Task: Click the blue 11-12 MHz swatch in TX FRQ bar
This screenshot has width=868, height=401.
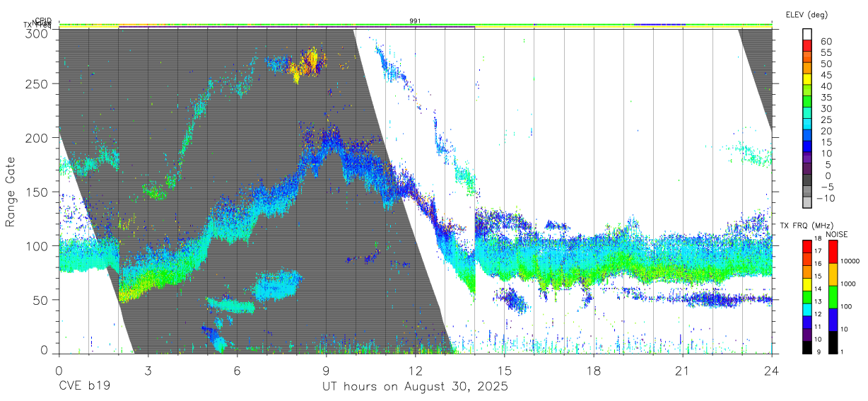Action: [807, 321]
